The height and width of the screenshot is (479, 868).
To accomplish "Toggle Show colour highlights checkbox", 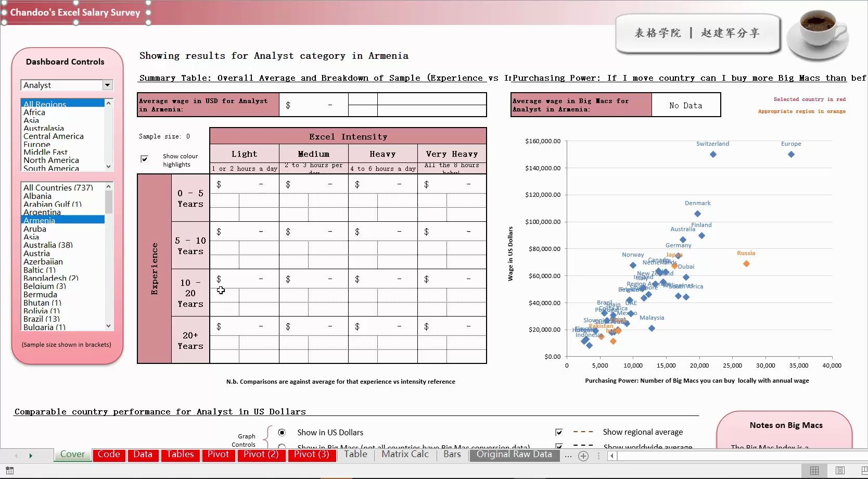I will [144, 159].
